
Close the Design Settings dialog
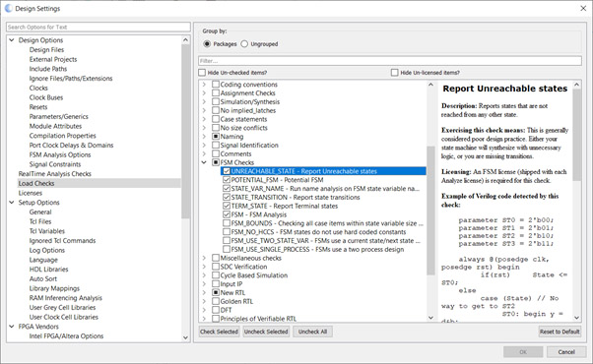(x=583, y=8)
